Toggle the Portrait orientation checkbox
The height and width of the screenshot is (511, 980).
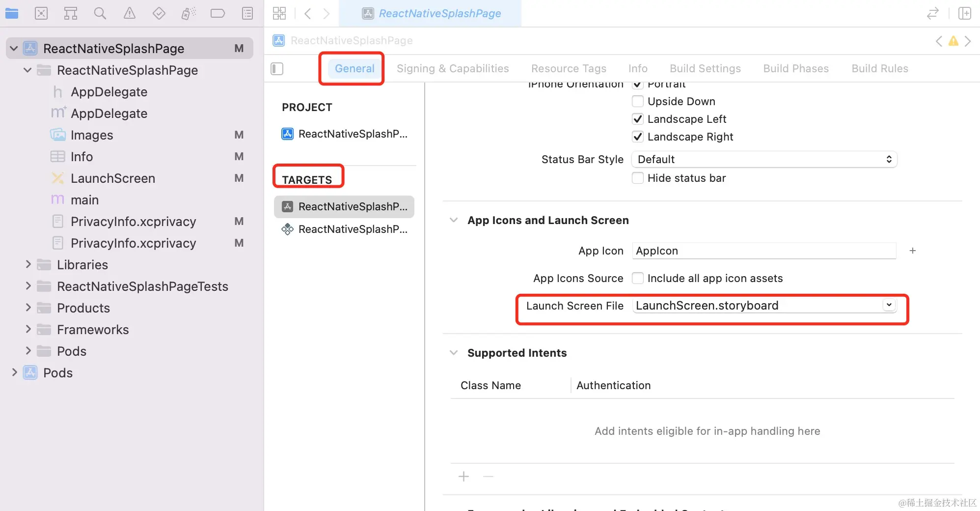638,85
